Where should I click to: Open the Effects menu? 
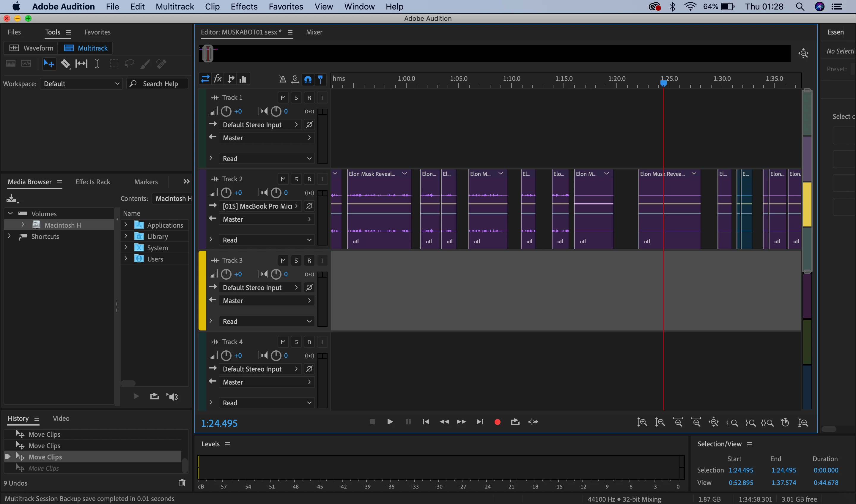(x=243, y=7)
